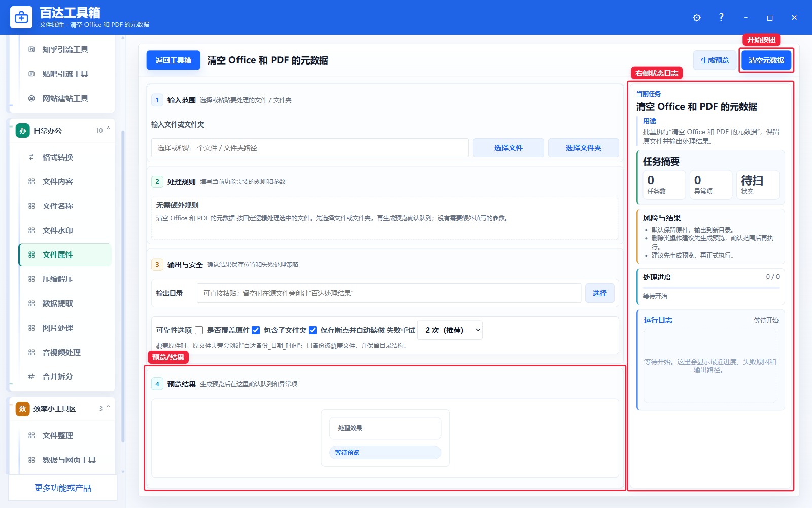812x508 pixels.
Task: Click the file or folder path input
Action: pyautogui.click(x=310, y=148)
